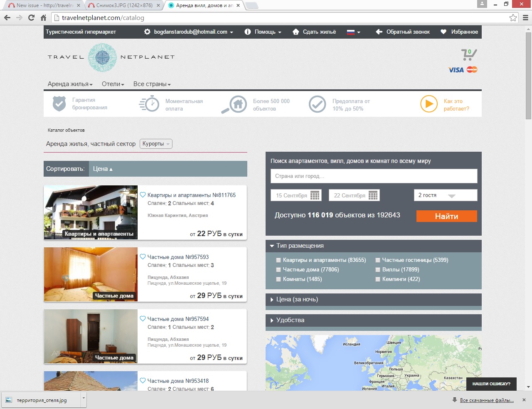The width and height of the screenshot is (532, 409).
Task: Open the Аренда жилья menu
Action: coord(70,84)
